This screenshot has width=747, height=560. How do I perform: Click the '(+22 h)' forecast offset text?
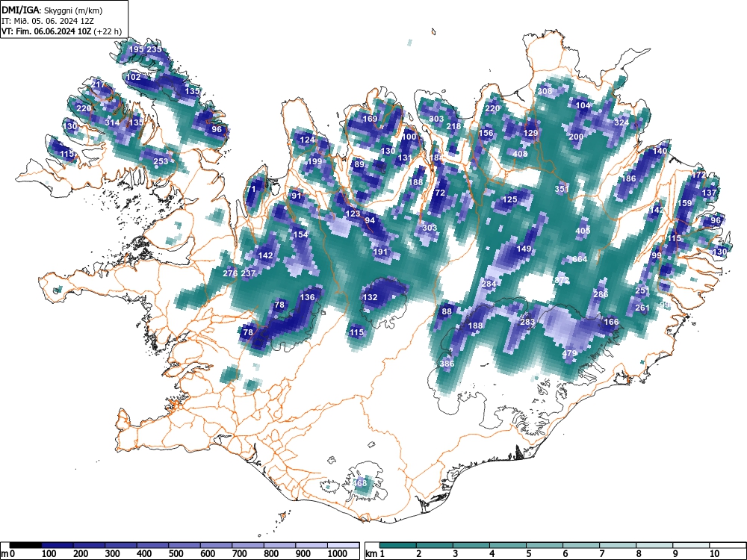[x=108, y=31]
